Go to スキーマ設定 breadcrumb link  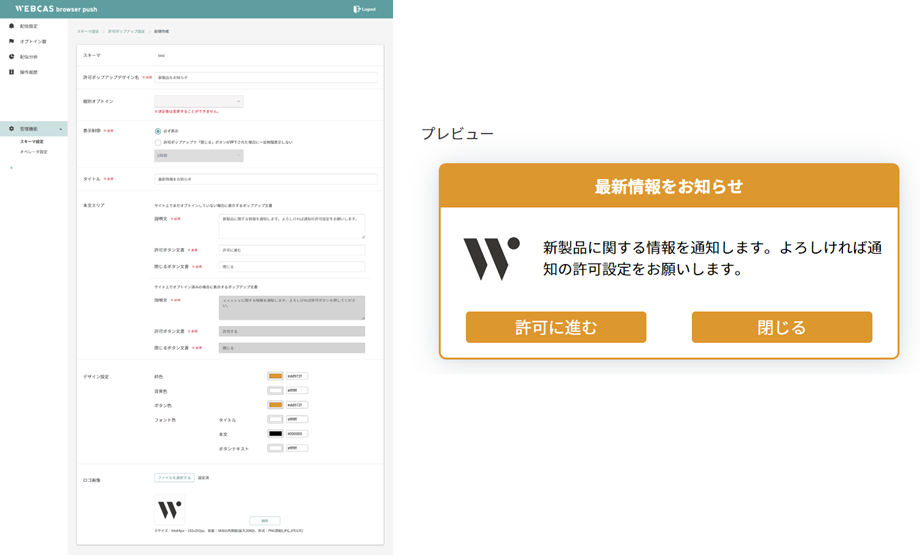(x=88, y=31)
